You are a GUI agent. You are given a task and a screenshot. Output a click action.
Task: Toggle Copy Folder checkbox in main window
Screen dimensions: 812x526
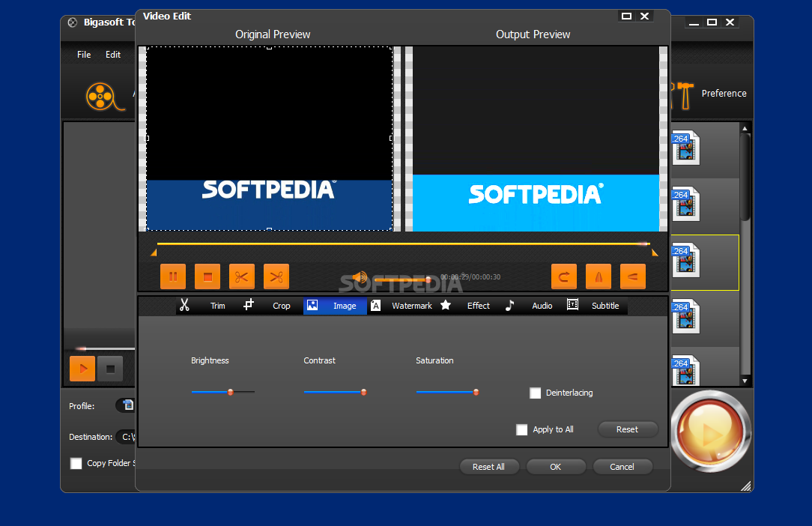point(76,463)
